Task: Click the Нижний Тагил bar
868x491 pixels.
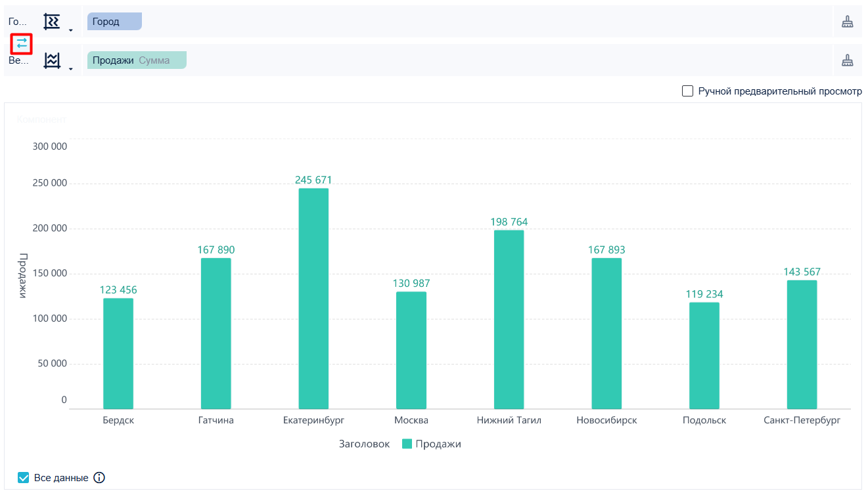Action: tap(509, 320)
